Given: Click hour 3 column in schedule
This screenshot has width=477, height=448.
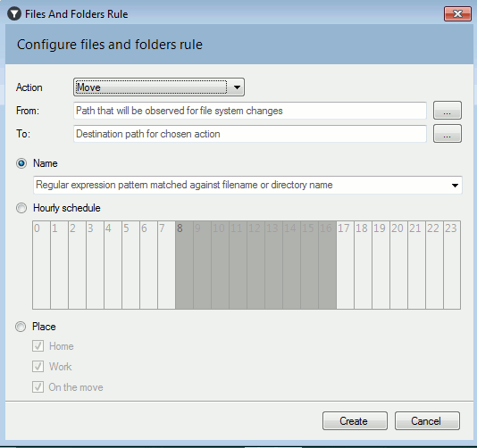Looking at the screenshot, I should click(95, 265).
